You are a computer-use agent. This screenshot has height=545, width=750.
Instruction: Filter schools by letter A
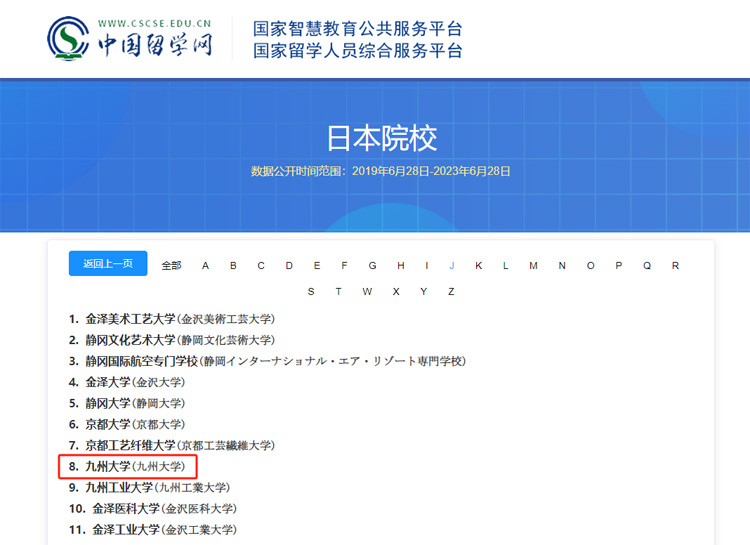pos(205,266)
